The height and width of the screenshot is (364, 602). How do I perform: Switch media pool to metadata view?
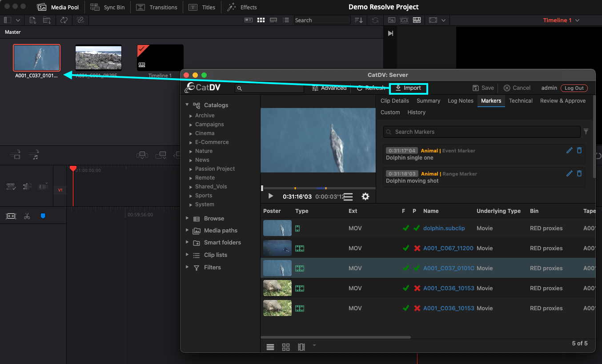[249, 20]
